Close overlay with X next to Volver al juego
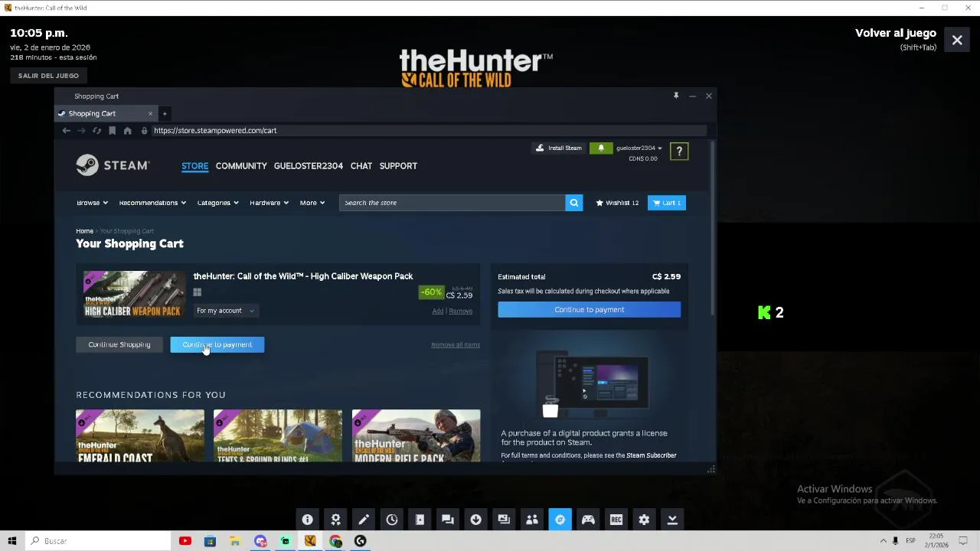 (957, 40)
